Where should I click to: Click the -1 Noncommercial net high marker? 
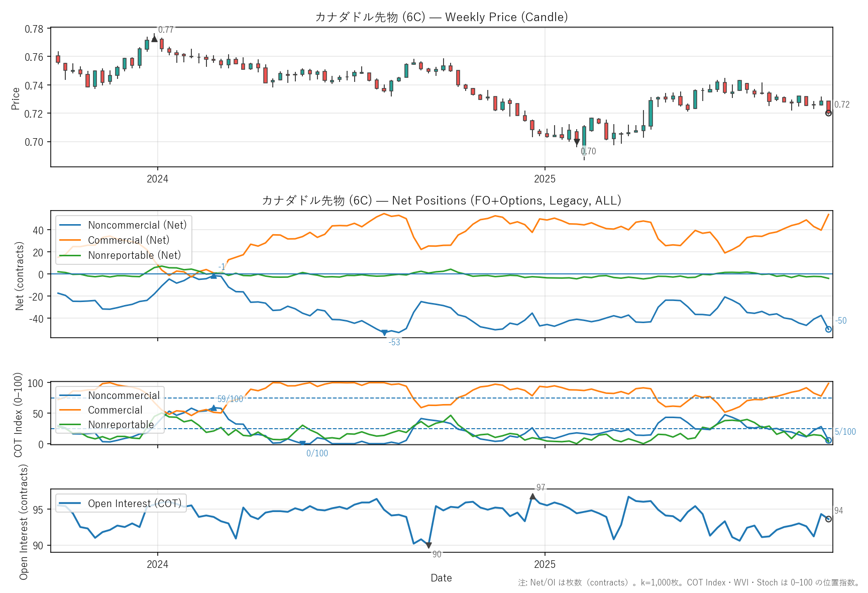pos(213,275)
